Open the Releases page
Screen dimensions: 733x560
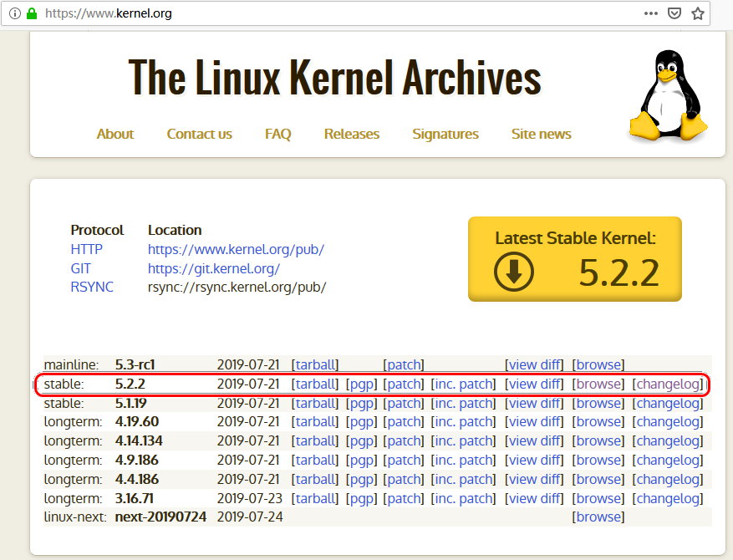click(352, 135)
